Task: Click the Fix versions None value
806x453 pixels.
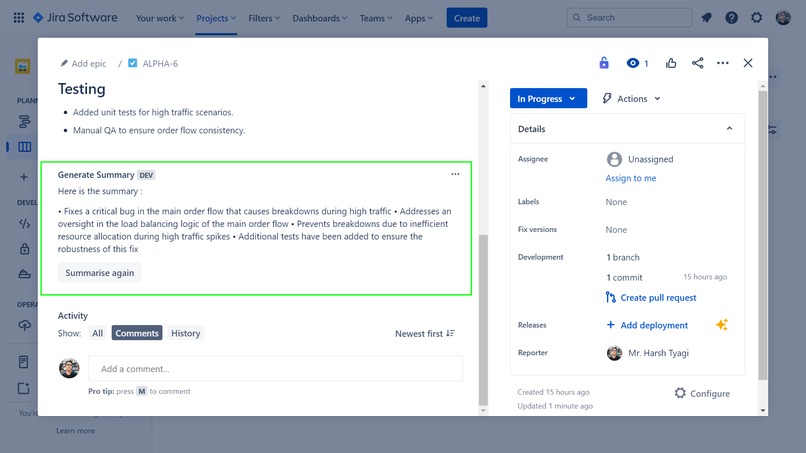Action: pos(616,230)
